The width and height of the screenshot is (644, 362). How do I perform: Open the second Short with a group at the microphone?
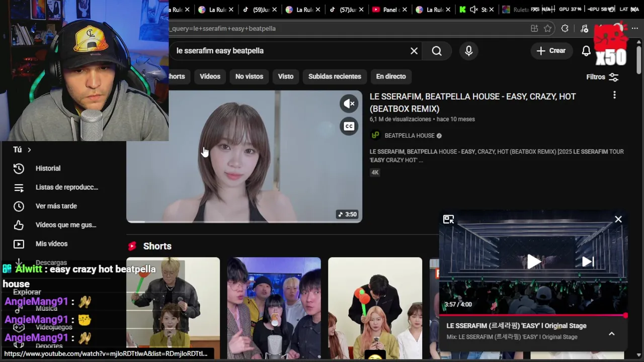pos(274,309)
